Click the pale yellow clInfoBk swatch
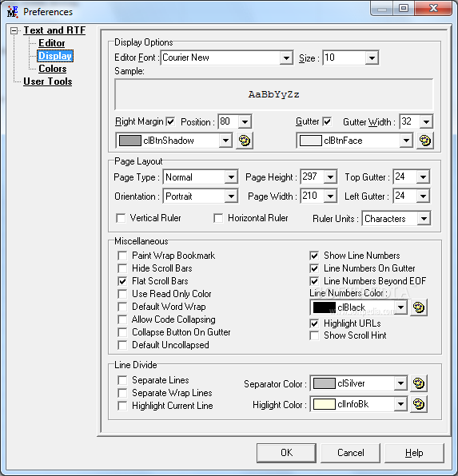This screenshot has width=458, height=476. coord(325,404)
